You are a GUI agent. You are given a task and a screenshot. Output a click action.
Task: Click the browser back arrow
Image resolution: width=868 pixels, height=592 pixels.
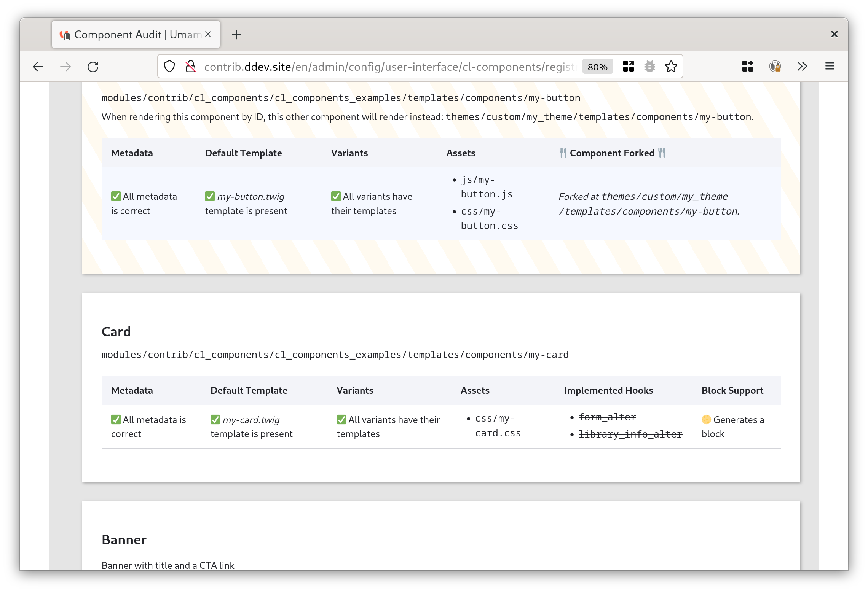tap(38, 67)
